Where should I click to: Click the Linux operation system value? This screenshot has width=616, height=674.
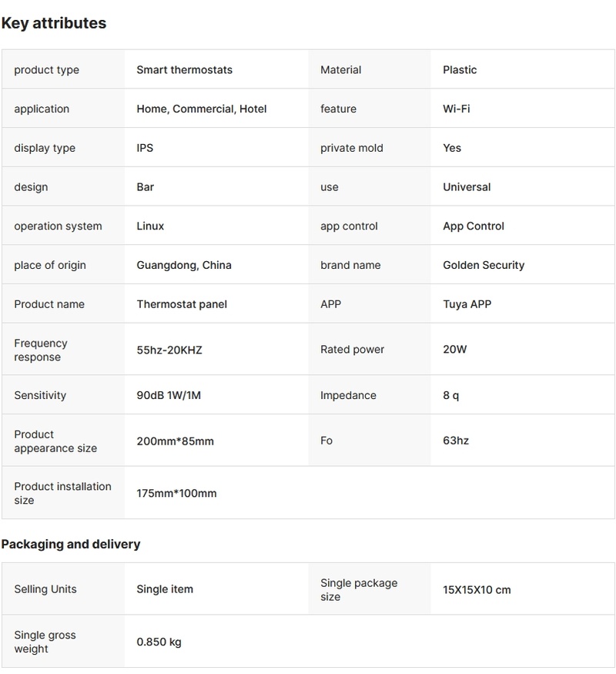point(150,226)
